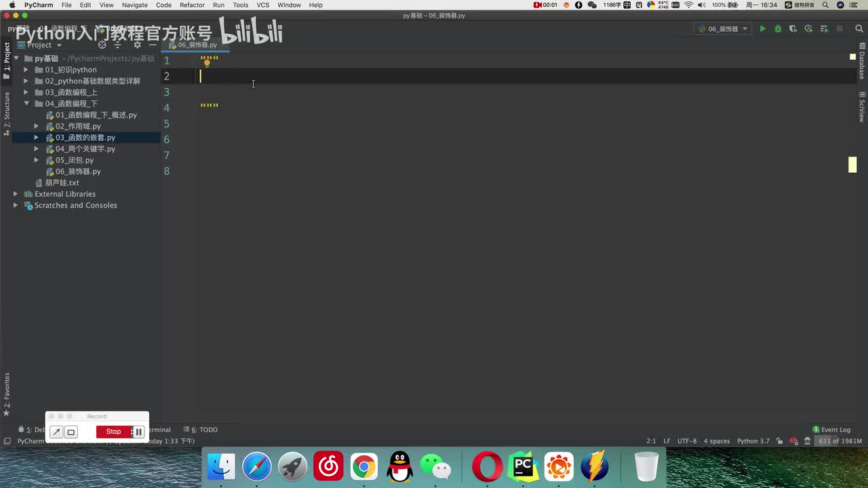Open Safari from the Dock

pyautogui.click(x=257, y=467)
